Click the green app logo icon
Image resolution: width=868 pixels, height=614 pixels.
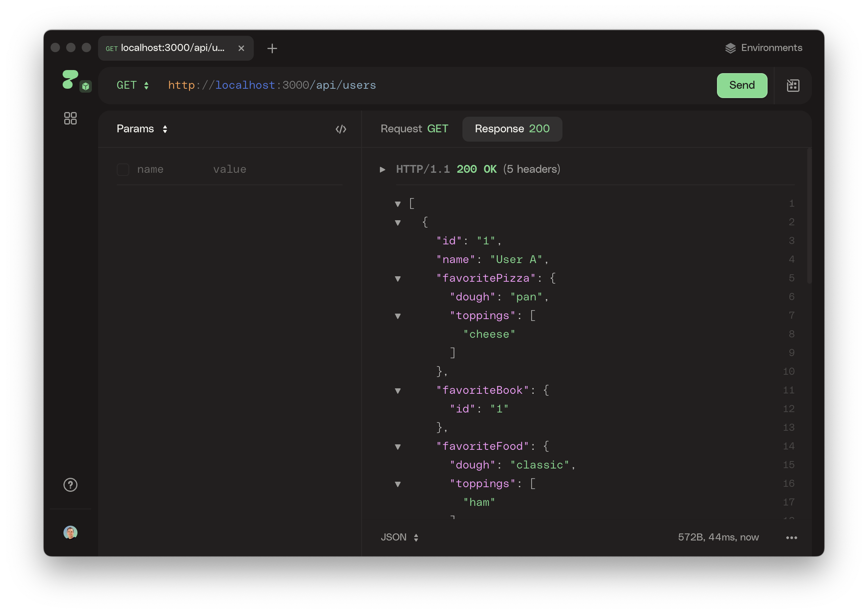[x=70, y=80]
